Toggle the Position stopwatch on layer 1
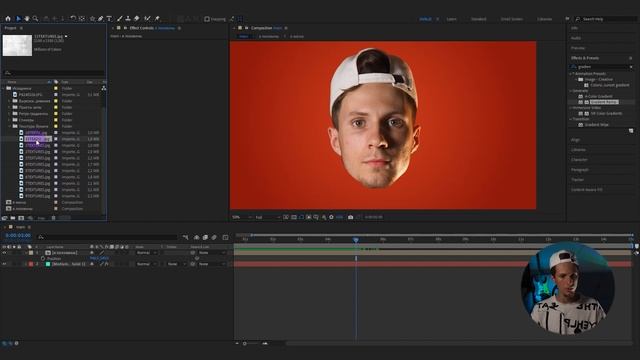 (43, 258)
